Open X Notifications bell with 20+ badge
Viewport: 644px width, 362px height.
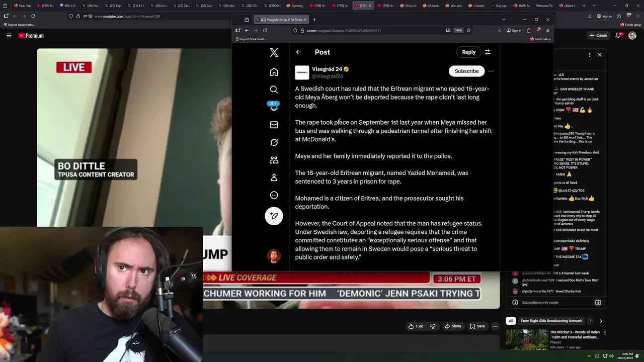(274, 107)
